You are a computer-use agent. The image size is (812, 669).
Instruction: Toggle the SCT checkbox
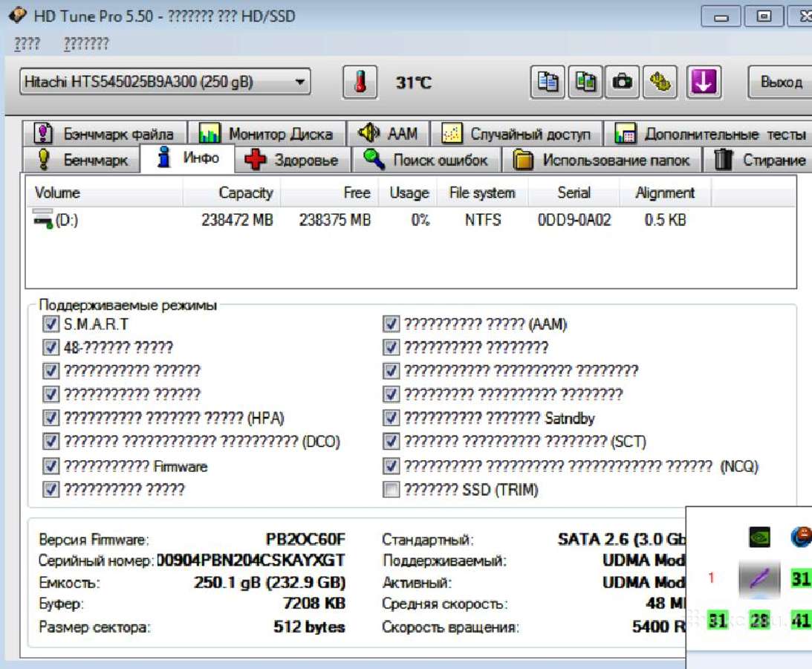click(391, 442)
